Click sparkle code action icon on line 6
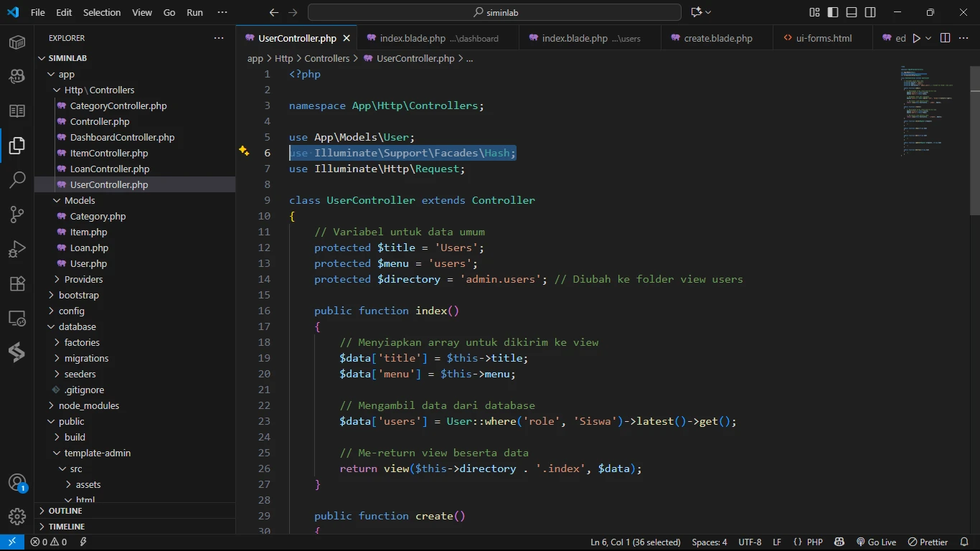The image size is (980, 551). [244, 151]
